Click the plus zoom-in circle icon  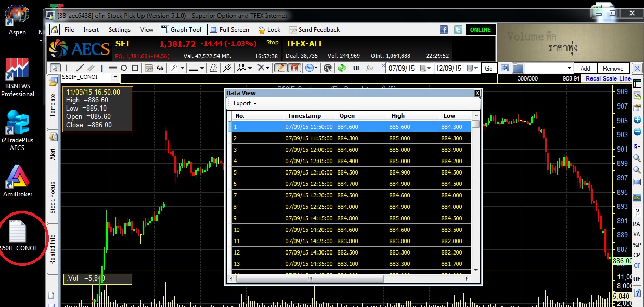(637, 119)
